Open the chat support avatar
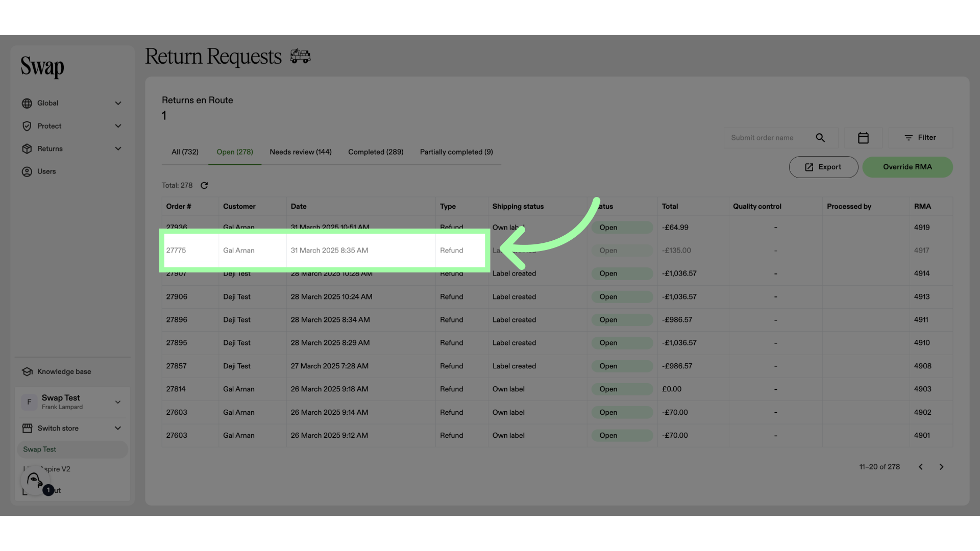Screen dimensions: 980x551 (x=35, y=481)
